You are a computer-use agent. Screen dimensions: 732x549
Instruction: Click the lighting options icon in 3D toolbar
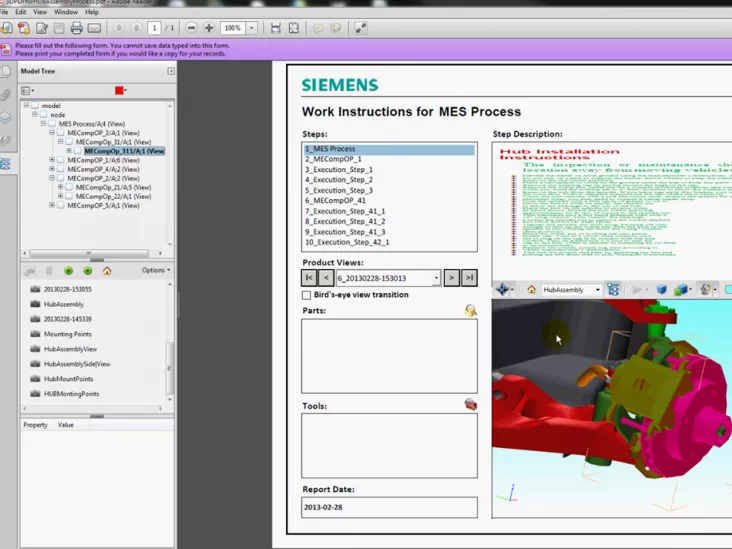pos(705,289)
